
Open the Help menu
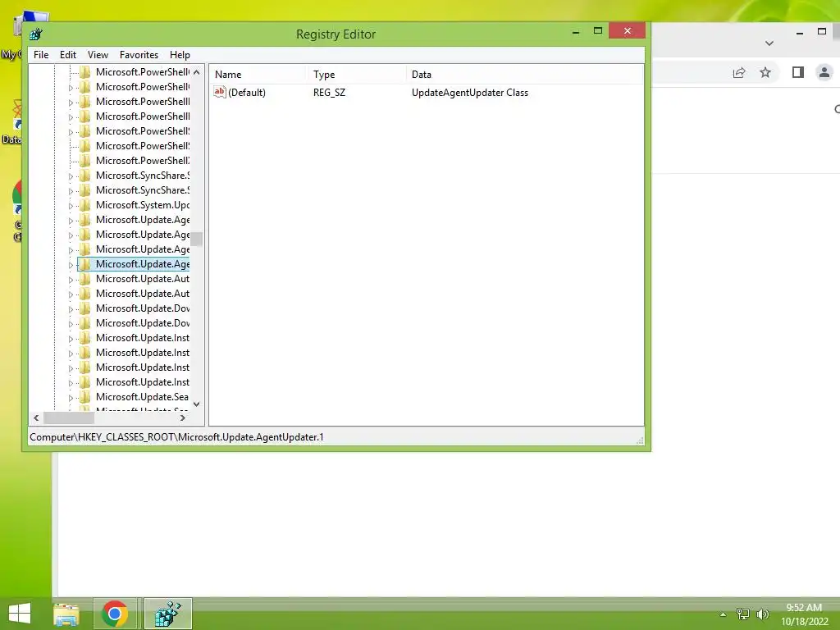(x=180, y=55)
